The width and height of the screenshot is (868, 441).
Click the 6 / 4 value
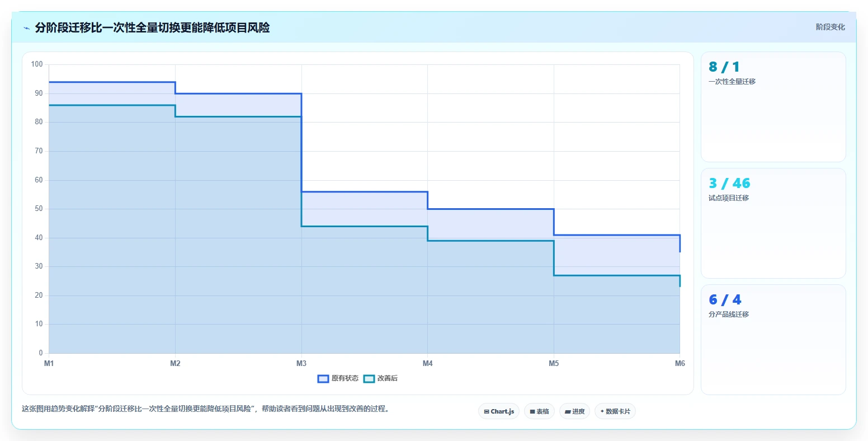pyautogui.click(x=725, y=300)
